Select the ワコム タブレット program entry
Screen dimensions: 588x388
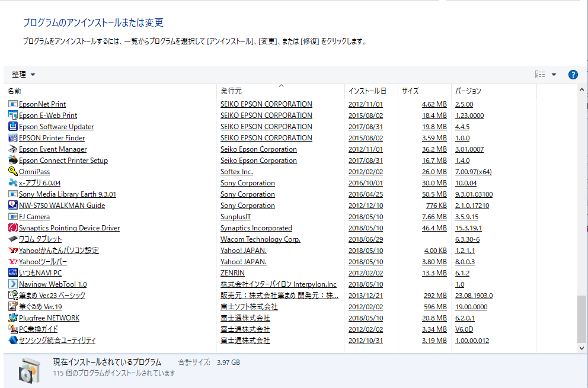pyautogui.click(x=40, y=239)
